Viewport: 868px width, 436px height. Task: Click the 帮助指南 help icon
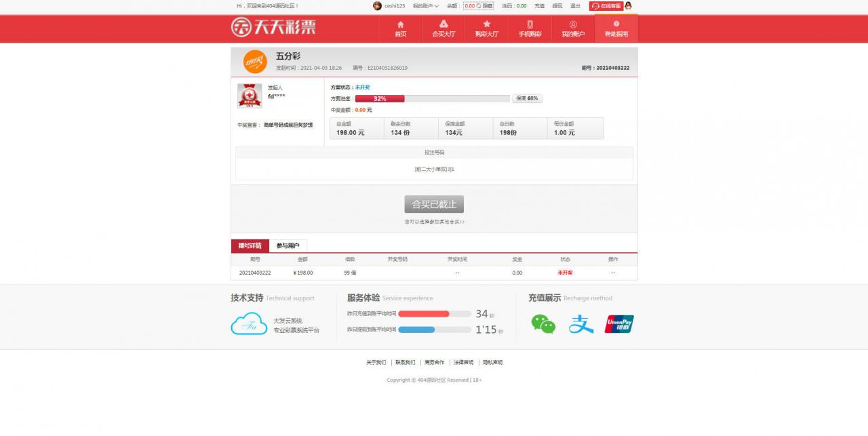point(616,24)
